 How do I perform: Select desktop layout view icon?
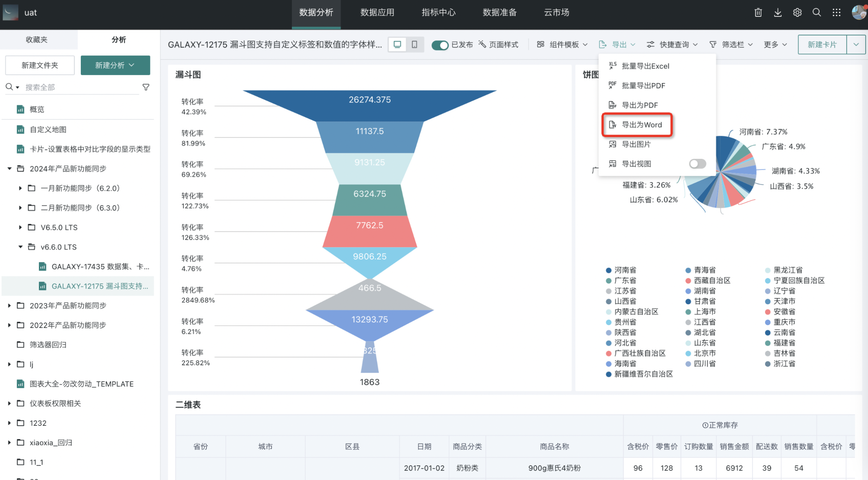tap(397, 44)
